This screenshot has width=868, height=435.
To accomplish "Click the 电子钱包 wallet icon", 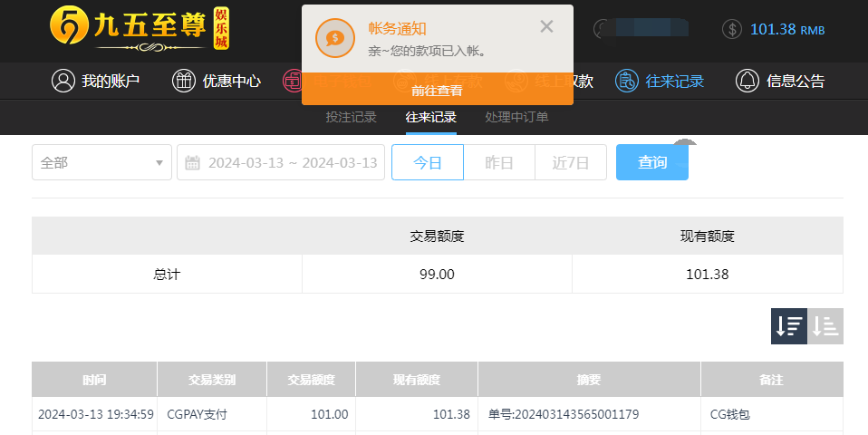I will [x=292, y=81].
